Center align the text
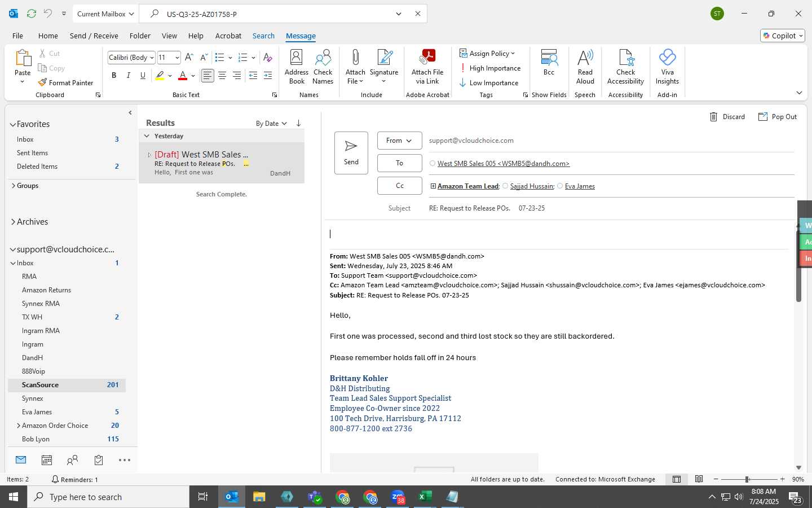Screen dimensions: 812x508 [222, 75]
